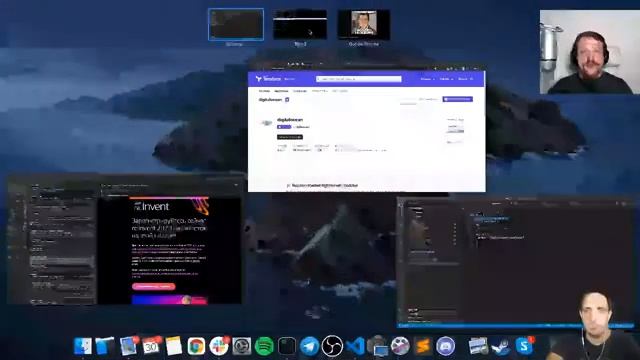Open the round grey icon before Sublime
This screenshot has width=640, height=360.
pos(400,346)
